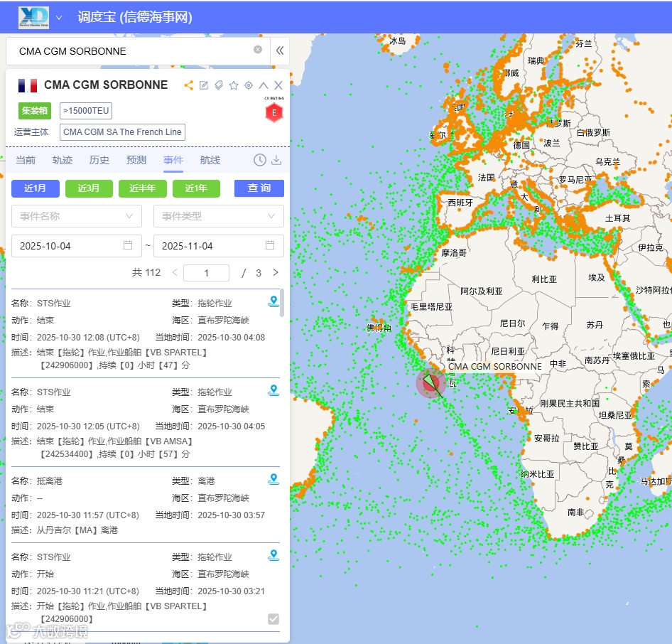Select the 近1月 range button
672x644 pixels.
click(35, 188)
